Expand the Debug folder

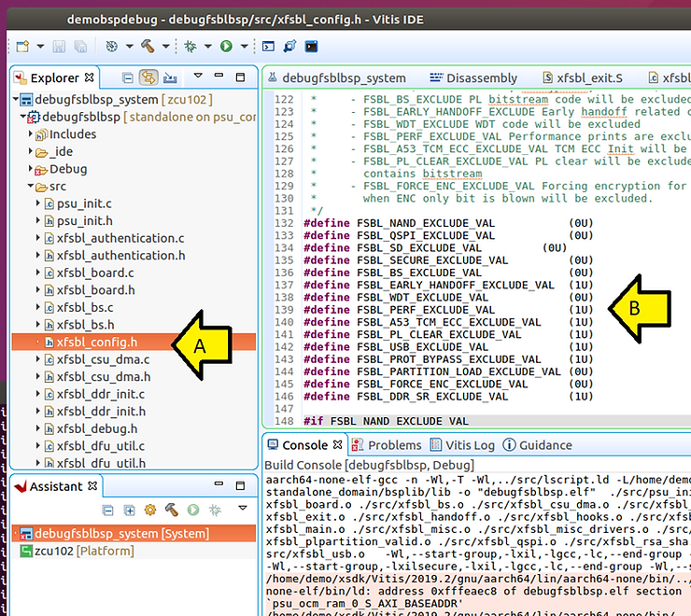click(x=30, y=168)
